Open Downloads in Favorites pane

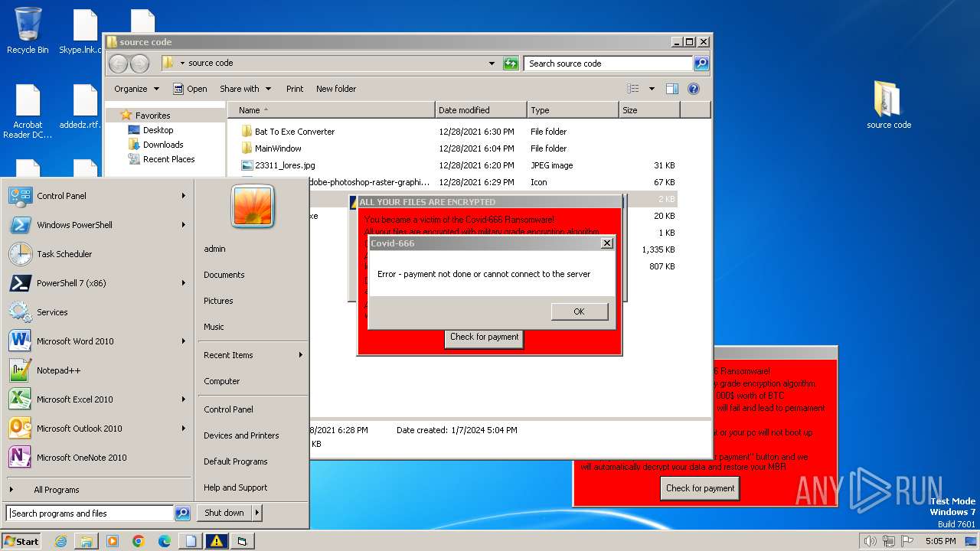coord(163,145)
